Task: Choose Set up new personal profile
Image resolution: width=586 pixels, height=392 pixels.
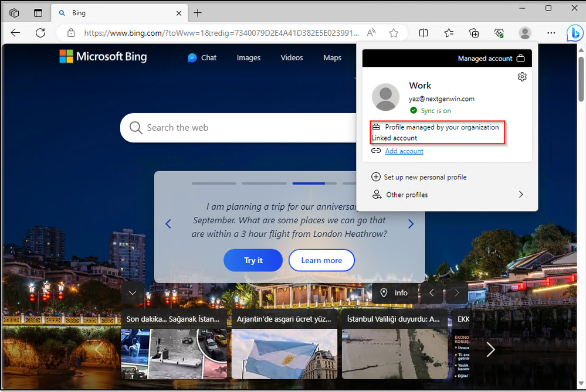Action: [x=419, y=177]
